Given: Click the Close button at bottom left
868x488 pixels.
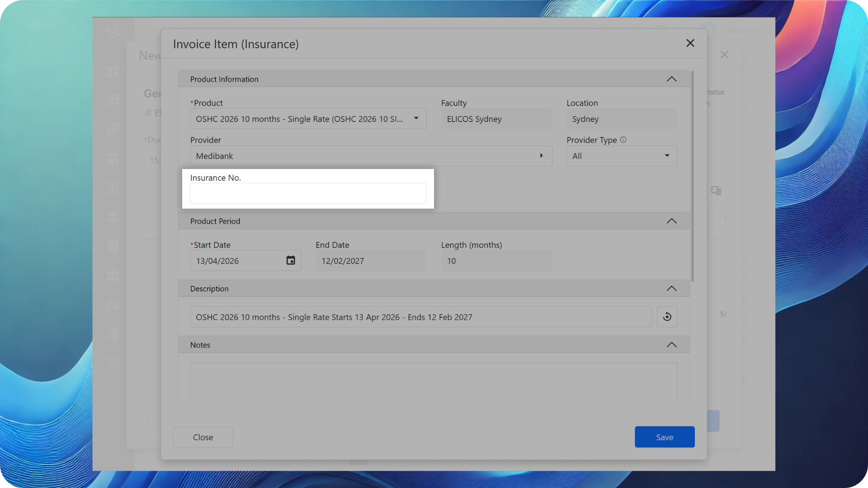Looking at the screenshot, I should (x=203, y=437).
